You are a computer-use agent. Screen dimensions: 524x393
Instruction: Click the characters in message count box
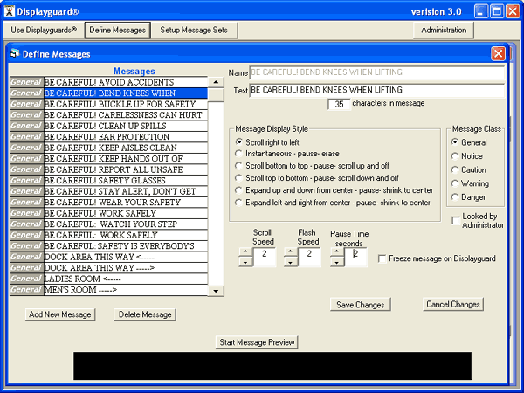(x=339, y=104)
